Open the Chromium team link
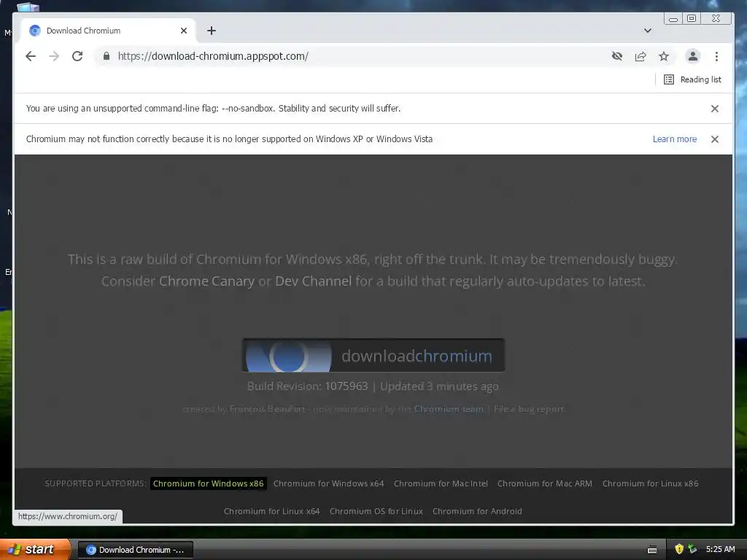 (x=449, y=408)
